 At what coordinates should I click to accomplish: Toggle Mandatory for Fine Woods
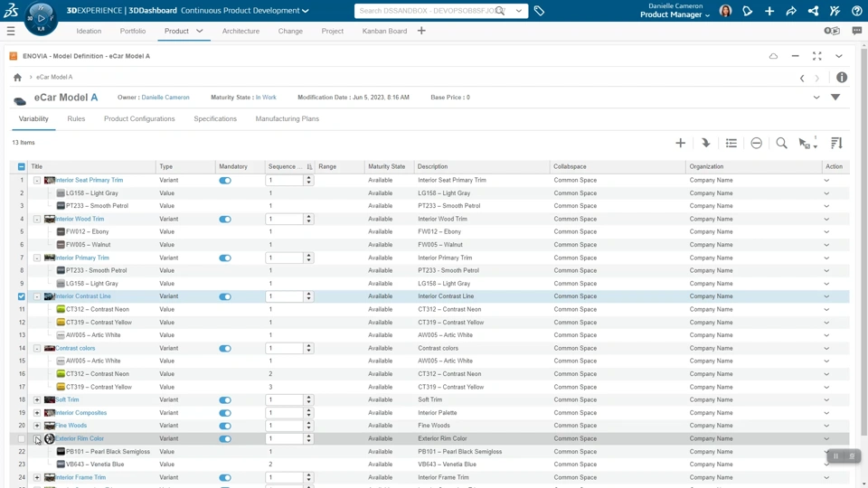(x=225, y=426)
